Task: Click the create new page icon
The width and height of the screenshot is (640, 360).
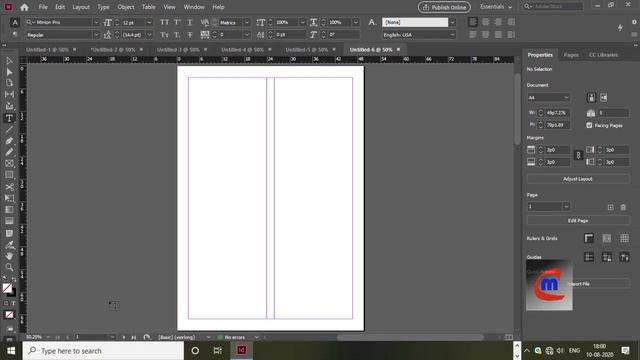Action: (611, 207)
